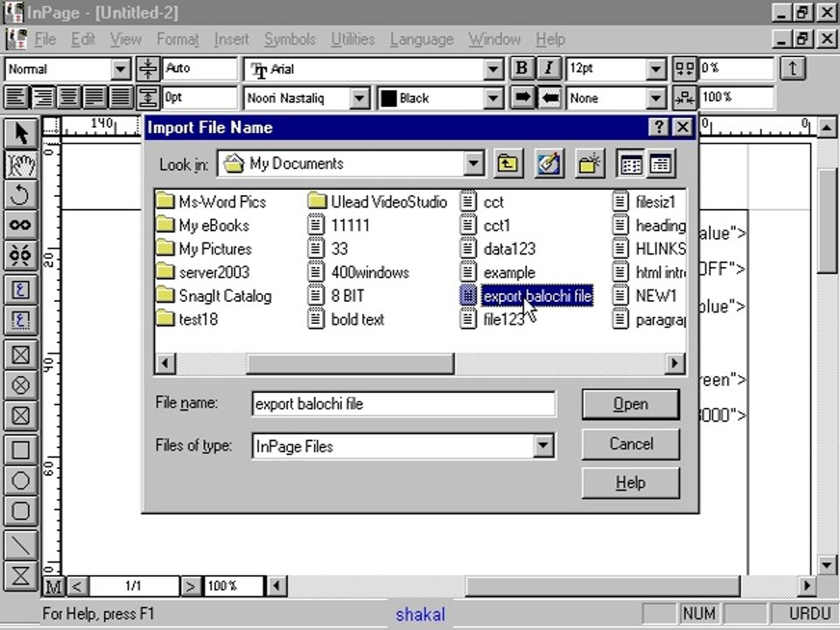Viewport: 840px width, 630px height.
Task: Click the File name input field
Action: 403,403
